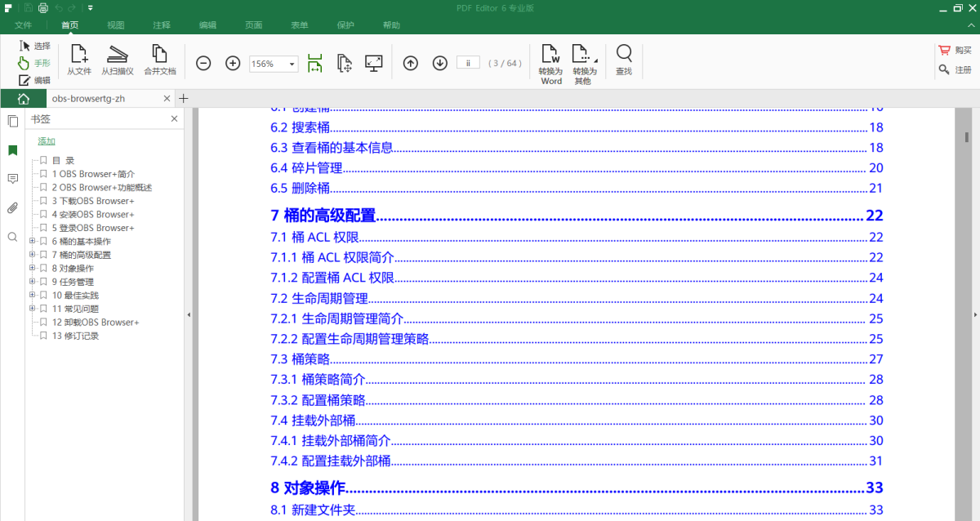
Task: Toggle full screen view icon
Action: pos(373,62)
